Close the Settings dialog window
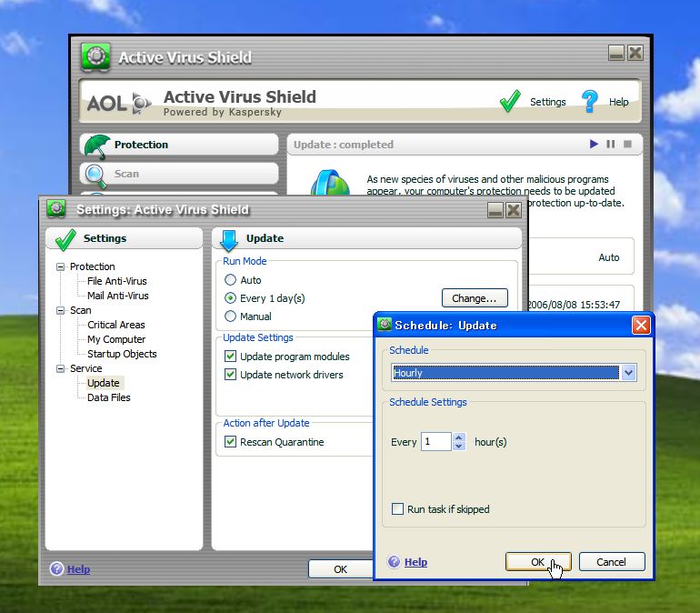Image resolution: width=700 pixels, height=613 pixels. (514, 210)
